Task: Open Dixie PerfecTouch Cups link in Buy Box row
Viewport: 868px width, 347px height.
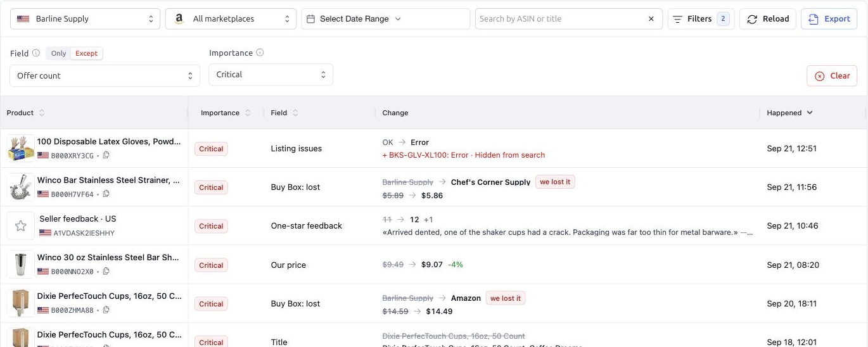Action: click(109, 296)
